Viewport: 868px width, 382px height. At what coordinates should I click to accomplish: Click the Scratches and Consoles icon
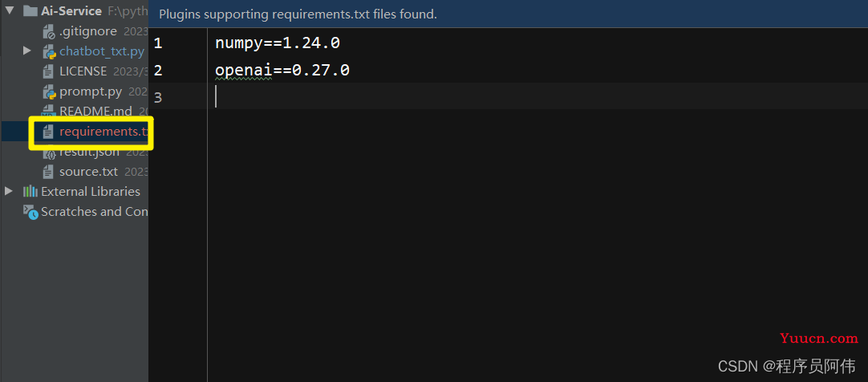click(x=30, y=212)
